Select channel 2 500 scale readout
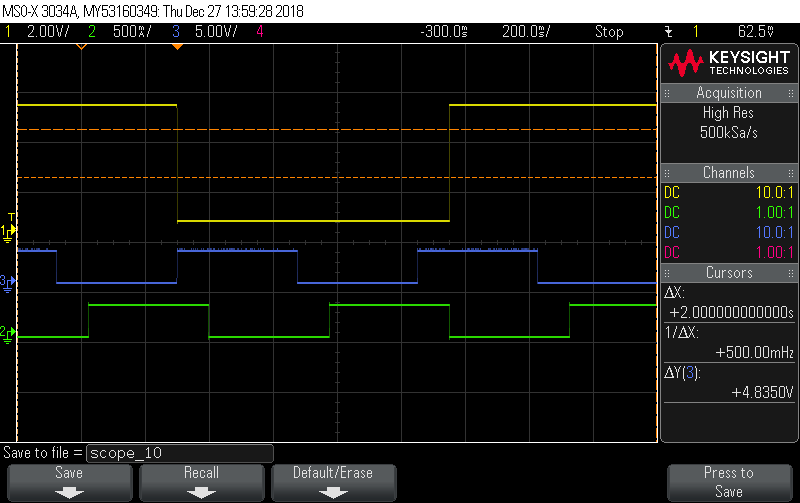 point(120,32)
